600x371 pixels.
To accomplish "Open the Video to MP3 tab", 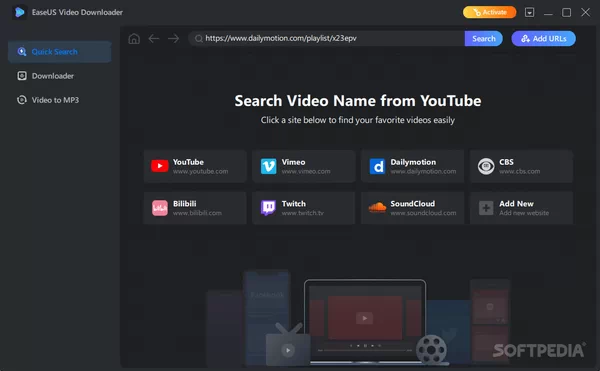I will (60, 100).
